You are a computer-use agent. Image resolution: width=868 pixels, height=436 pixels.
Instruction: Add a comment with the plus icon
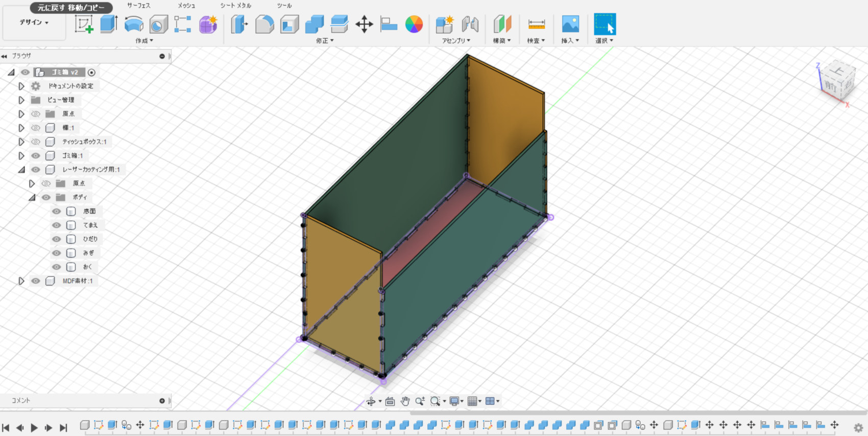pyautogui.click(x=162, y=401)
